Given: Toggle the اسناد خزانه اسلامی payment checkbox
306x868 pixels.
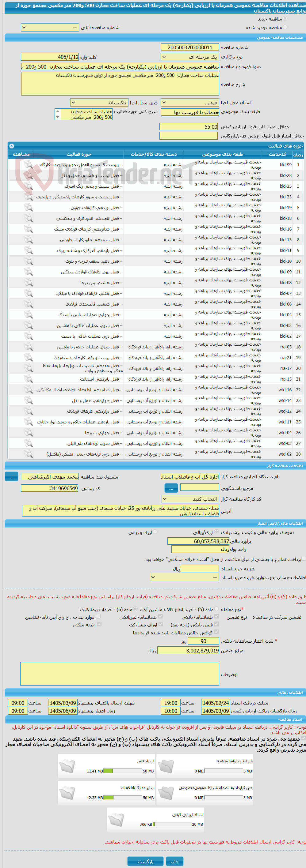Looking at the screenshot, I should point(304,558).
